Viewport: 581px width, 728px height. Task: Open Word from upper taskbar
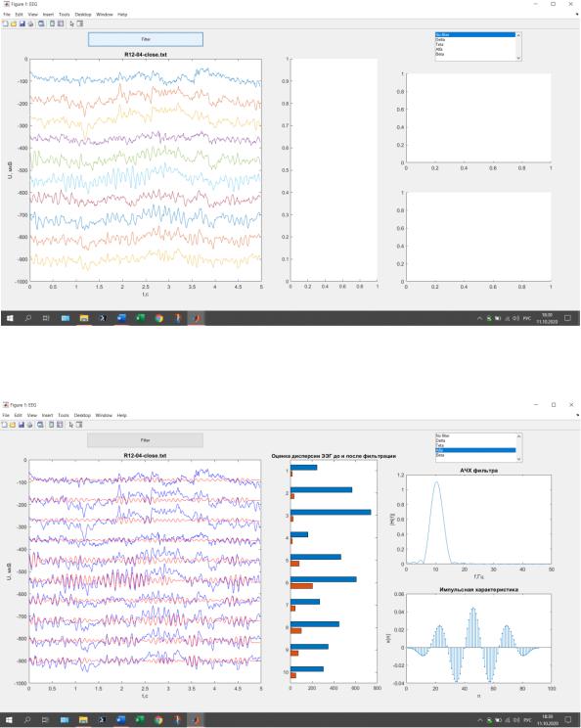click(x=121, y=318)
